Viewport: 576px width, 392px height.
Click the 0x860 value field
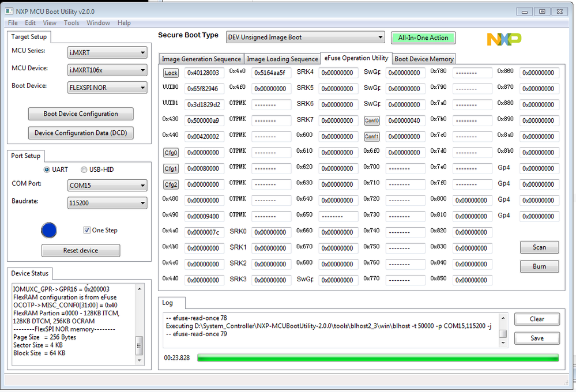pos(539,73)
